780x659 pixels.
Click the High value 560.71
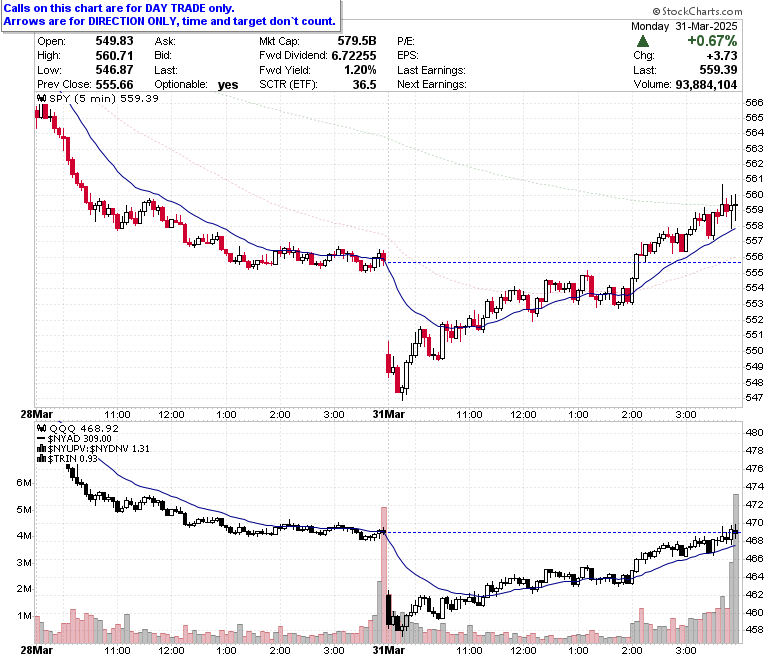coord(114,55)
